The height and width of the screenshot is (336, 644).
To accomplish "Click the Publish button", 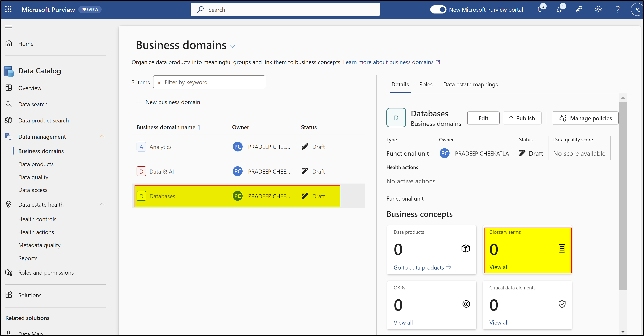I will pos(522,118).
